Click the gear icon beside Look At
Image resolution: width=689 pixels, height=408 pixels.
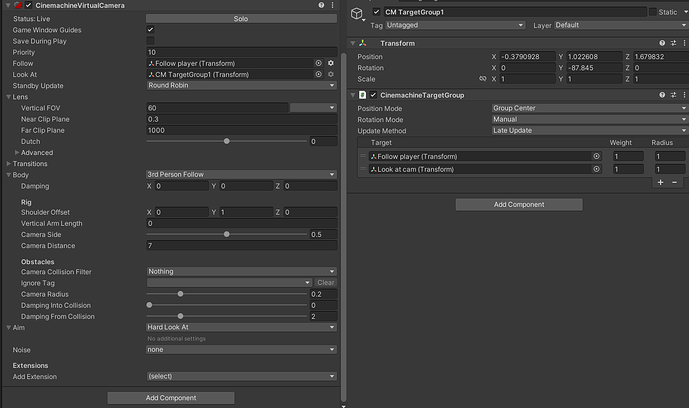coord(331,74)
